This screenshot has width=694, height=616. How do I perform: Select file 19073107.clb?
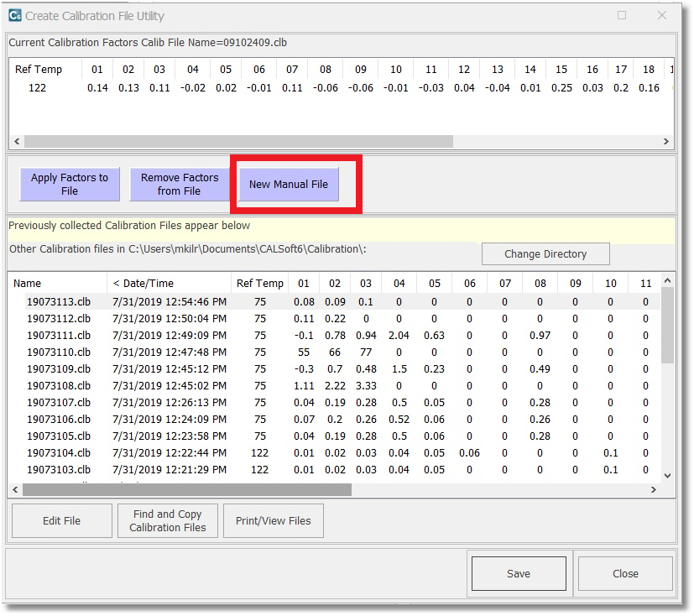tap(59, 403)
